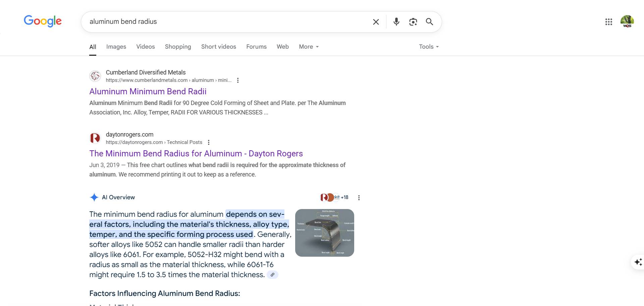
Task: Expand the Tools dropdown
Action: [x=429, y=47]
